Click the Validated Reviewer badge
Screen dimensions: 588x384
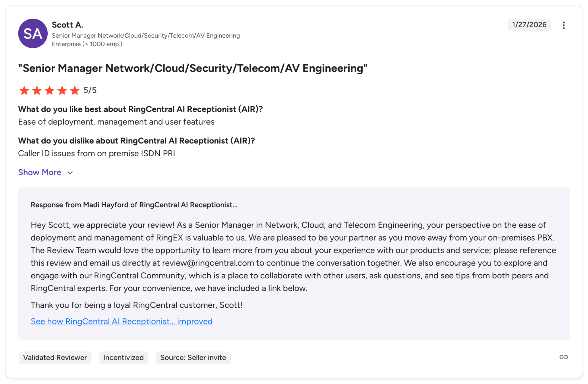coord(55,358)
